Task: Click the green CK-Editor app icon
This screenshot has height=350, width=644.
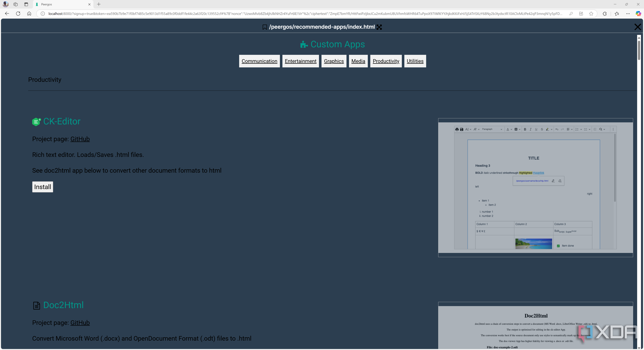Action: pos(36,122)
